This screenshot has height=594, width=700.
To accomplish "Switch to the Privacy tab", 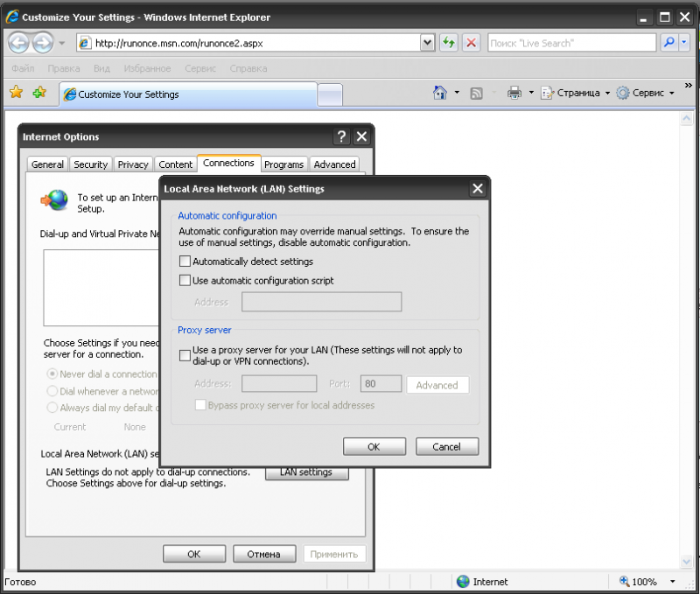I will (x=133, y=164).
